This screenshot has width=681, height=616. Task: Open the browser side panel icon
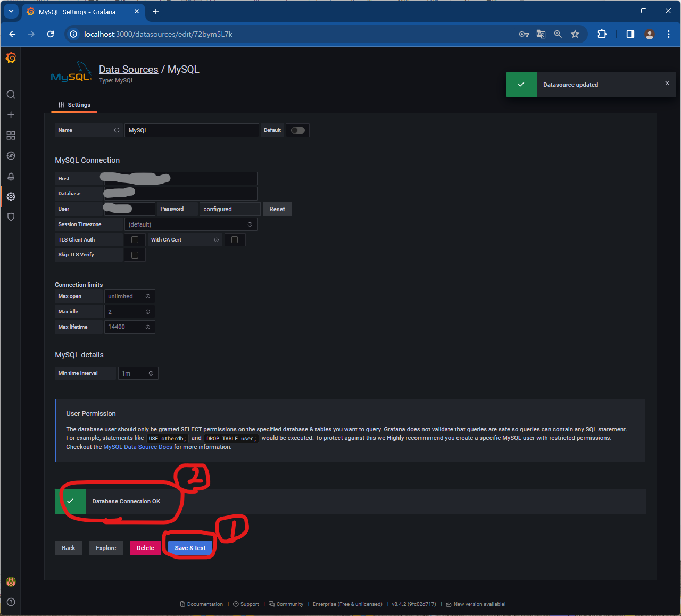pyautogui.click(x=630, y=34)
